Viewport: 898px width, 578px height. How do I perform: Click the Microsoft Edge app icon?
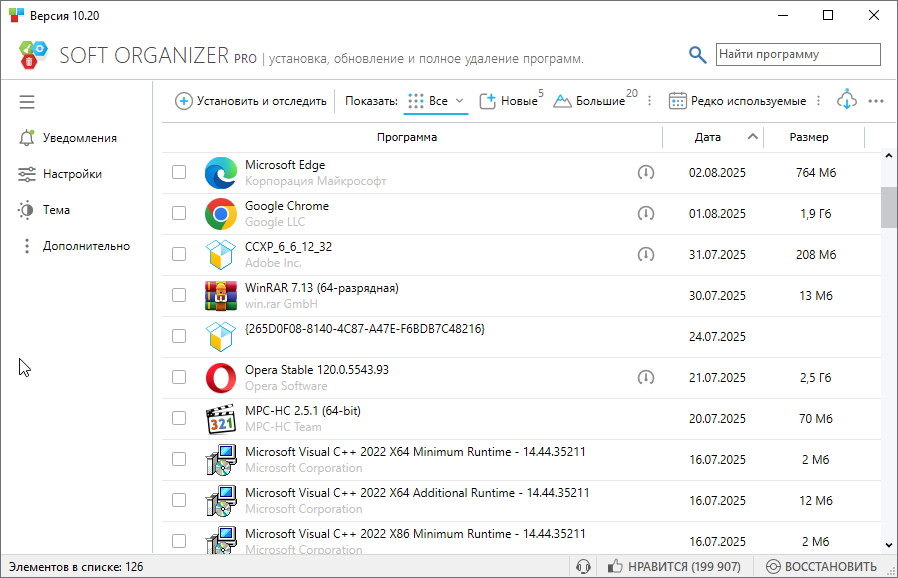[220, 172]
